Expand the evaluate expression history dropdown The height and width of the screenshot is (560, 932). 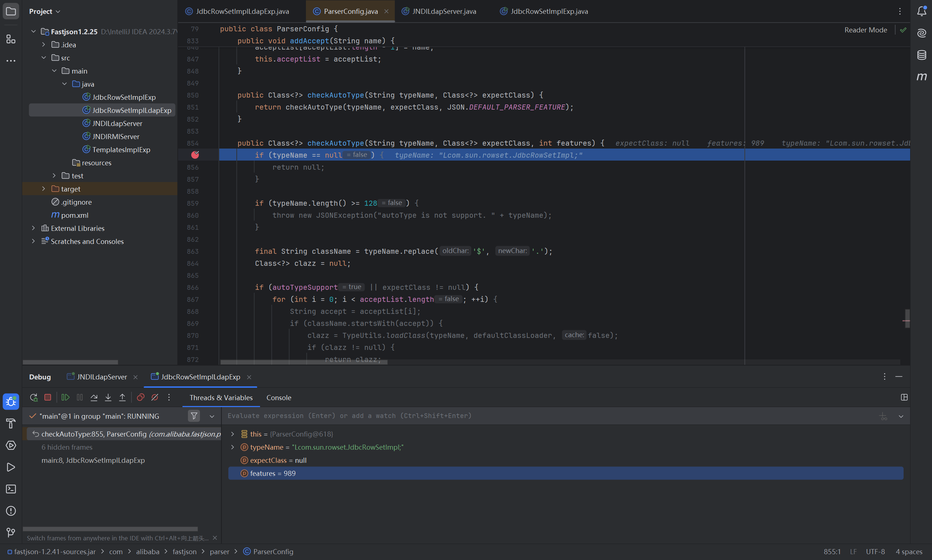coord(901,416)
